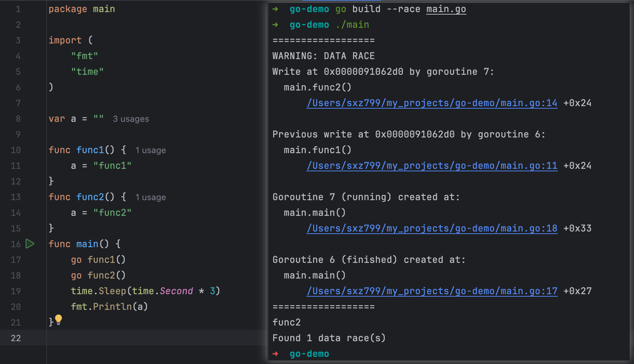Image resolution: width=634 pixels, height=364 pixels.
Task: Open the main.go:18 file link in terminal
Action: click(432, 229)
